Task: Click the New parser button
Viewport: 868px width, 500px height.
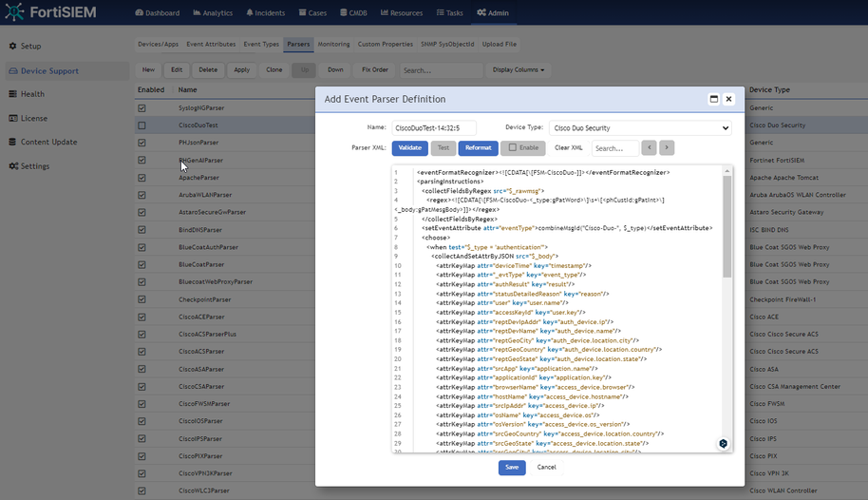Action: (x=148, y=69)
